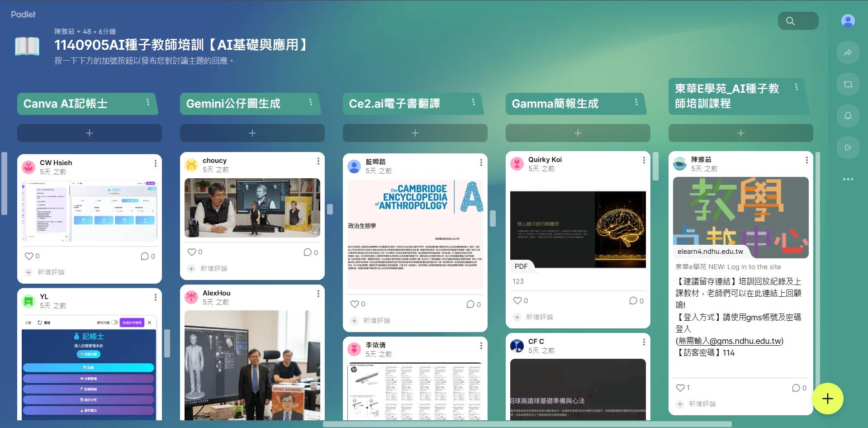
Task: Open comments on chaucy post
Action: pyautogui.click(x=308, y=252)
